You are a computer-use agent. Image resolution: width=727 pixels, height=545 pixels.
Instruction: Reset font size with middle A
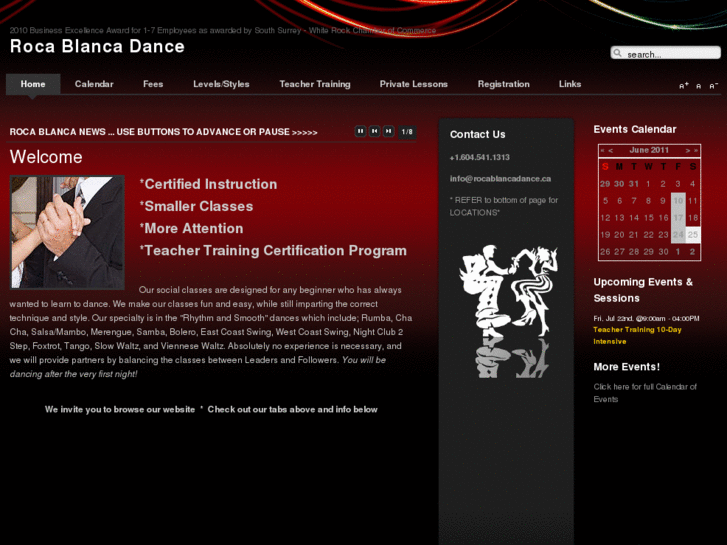tap(699, 86)
